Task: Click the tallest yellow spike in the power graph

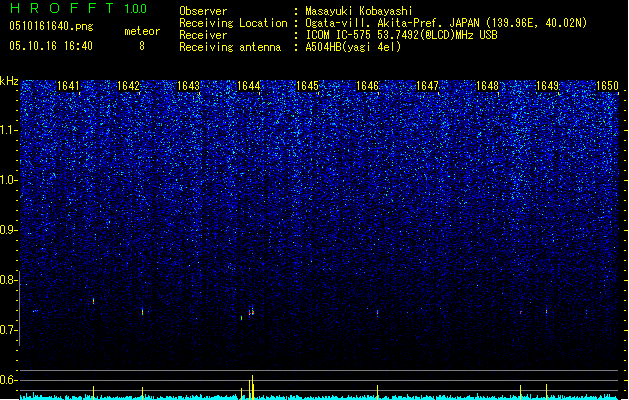Action: 252,387
